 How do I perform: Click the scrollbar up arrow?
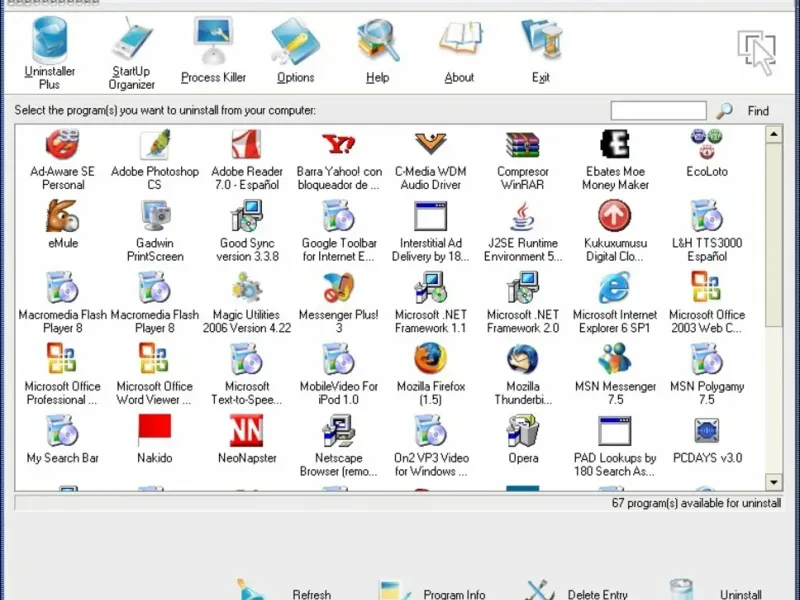pos(773,135)
